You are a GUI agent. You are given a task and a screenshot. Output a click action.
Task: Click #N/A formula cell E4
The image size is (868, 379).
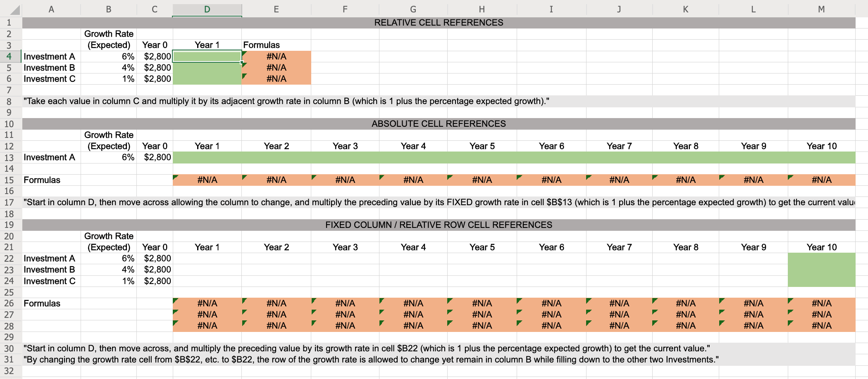277,57
